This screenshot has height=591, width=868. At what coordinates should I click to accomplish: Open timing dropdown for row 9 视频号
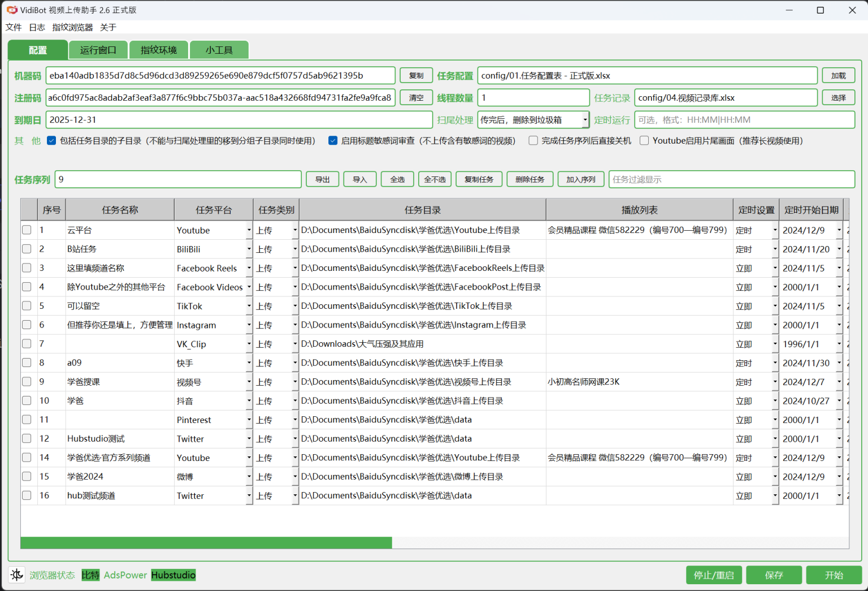click(x=775, y=382)
